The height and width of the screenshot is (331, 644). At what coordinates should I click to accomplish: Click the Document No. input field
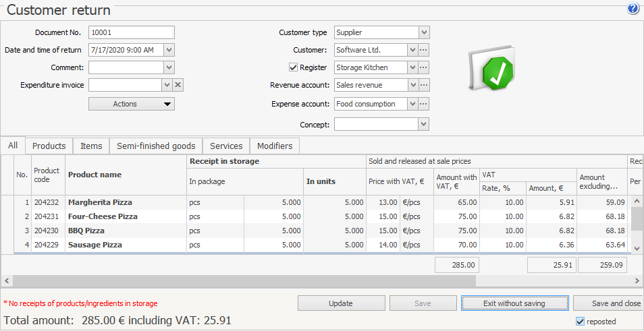[x=131, y=32]
